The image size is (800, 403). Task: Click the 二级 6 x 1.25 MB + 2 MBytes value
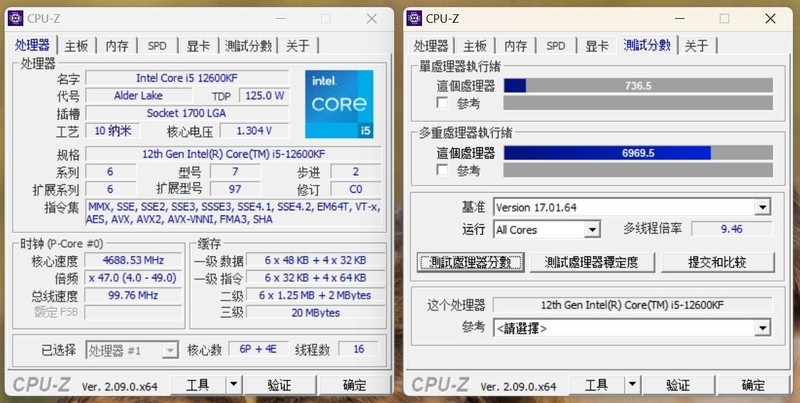[x=315, y=295]
